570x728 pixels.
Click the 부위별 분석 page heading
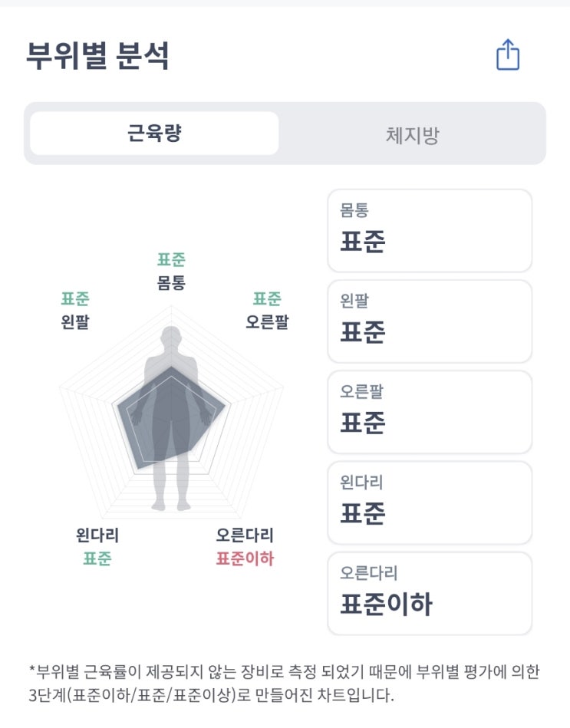tap(97, 57)
